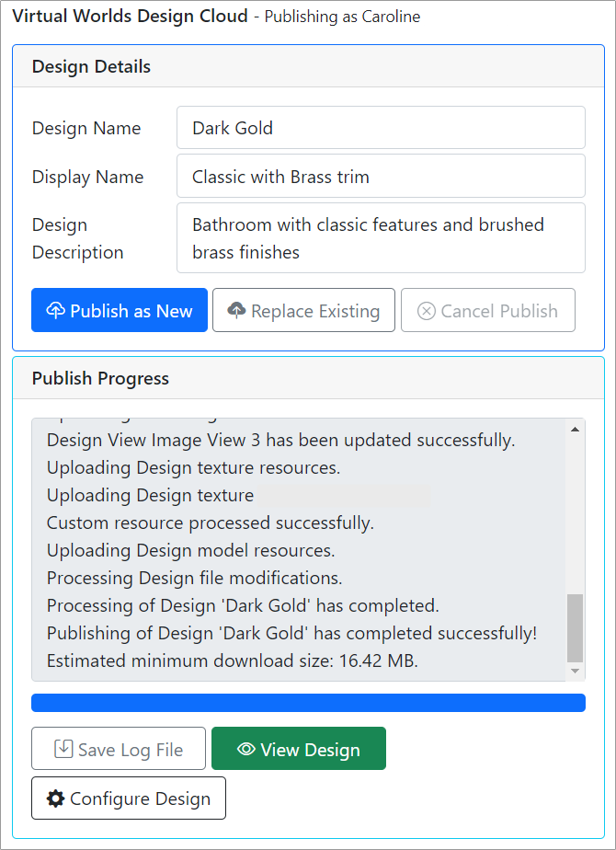The width and height of the screenshot is (616, 850).
Task: Click the Publish as New button
Action: coord(120,310)
